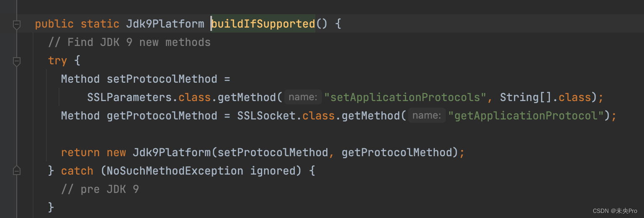Click the name: hint before "setApplicationProtocols"
The height and width of the screenshot is (218, 644).
pos(303,97)
